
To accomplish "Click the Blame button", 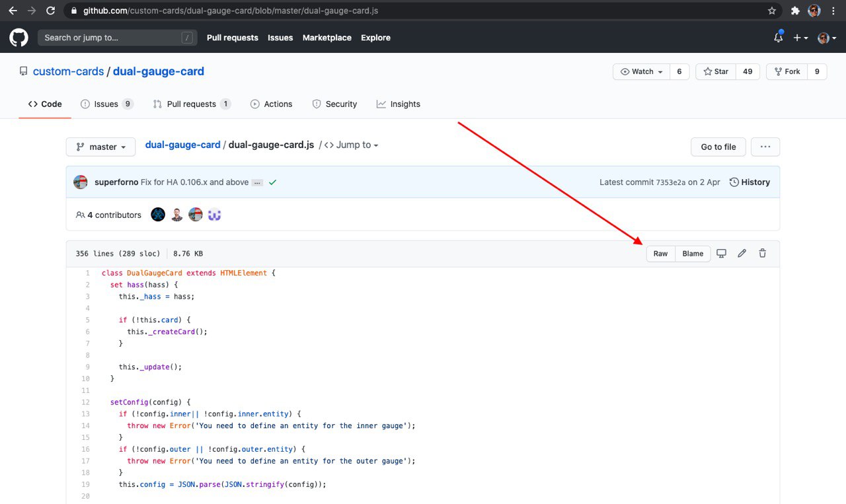I will 693,254.
